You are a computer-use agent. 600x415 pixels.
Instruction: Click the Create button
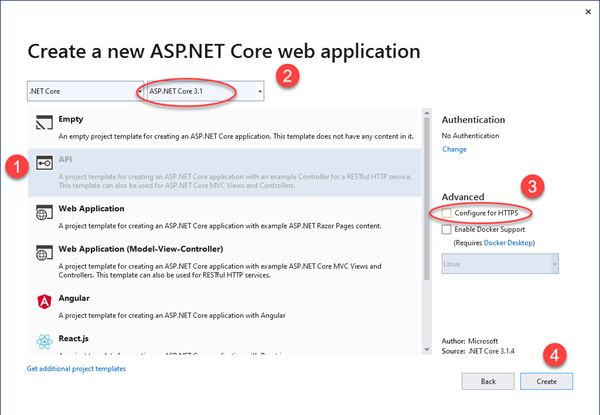click(x=546, y=381)
